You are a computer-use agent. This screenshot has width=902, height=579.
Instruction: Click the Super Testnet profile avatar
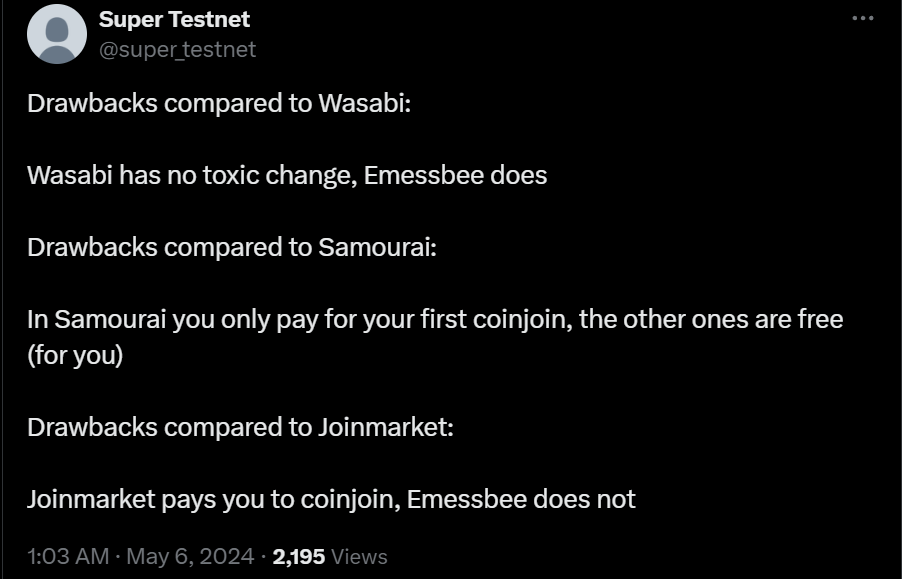coord(57,34)
